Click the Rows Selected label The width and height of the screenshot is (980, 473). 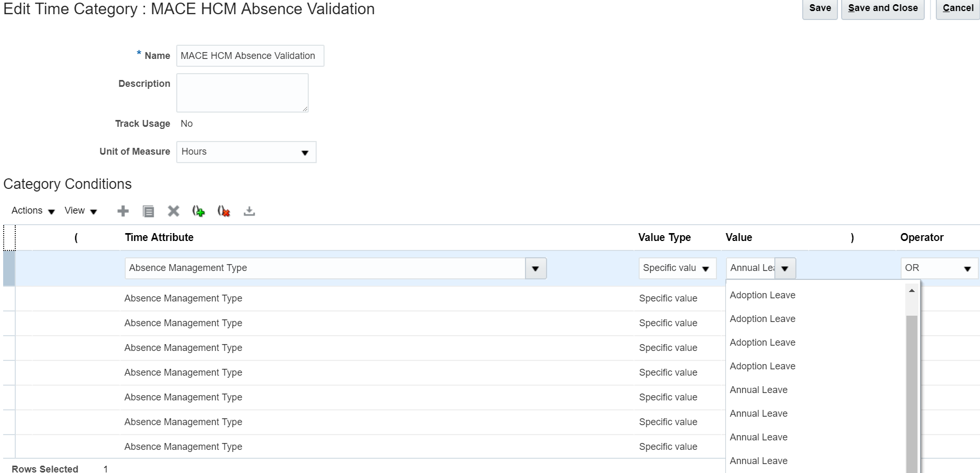[x=45, y=469]
